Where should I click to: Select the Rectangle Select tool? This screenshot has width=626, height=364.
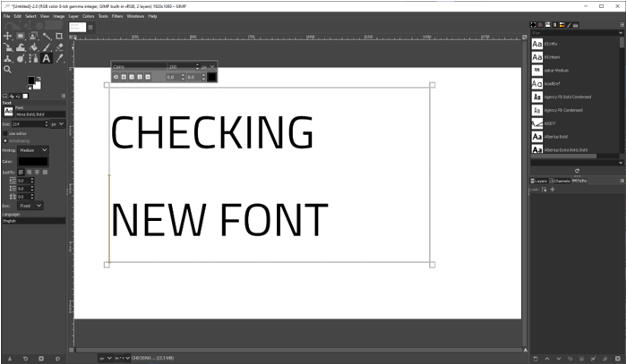pyautogui.click(x=21, y=37)
